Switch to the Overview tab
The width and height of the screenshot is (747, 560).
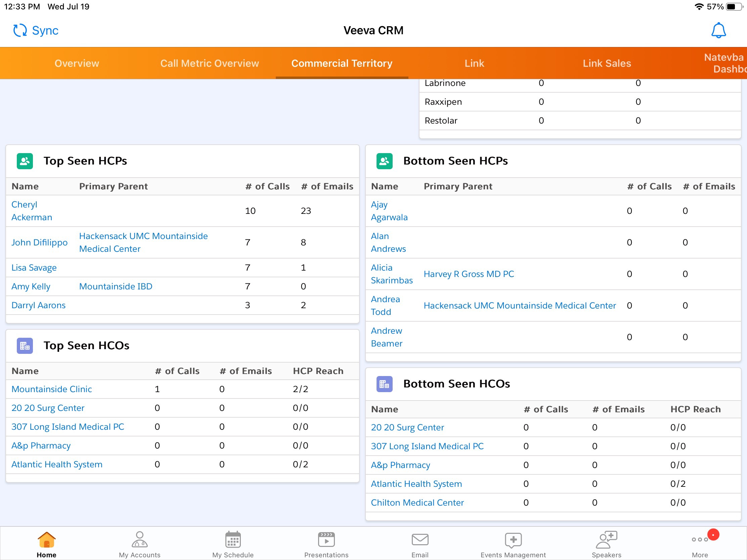(77, 63)
